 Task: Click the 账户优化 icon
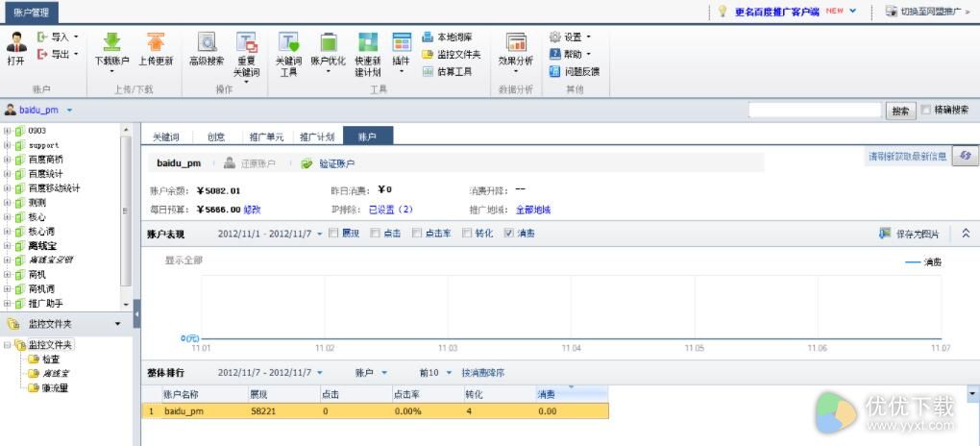pos(329,41)
